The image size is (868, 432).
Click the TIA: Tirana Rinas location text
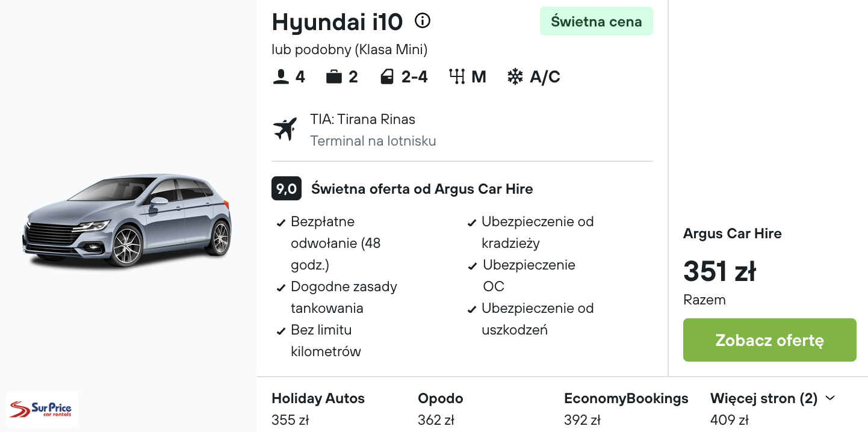tap(363, 119)
